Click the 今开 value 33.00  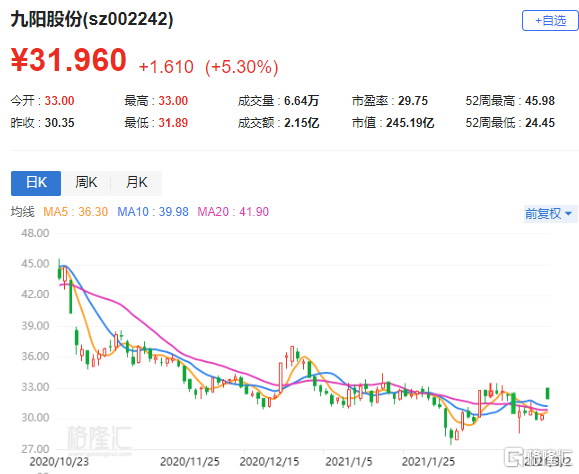59,100
